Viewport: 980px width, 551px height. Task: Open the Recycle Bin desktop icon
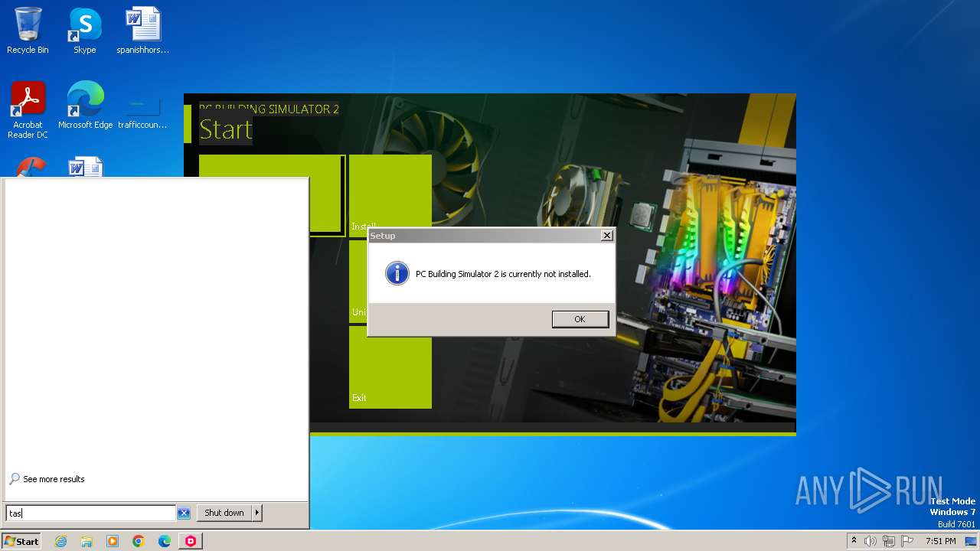point(28,31)
